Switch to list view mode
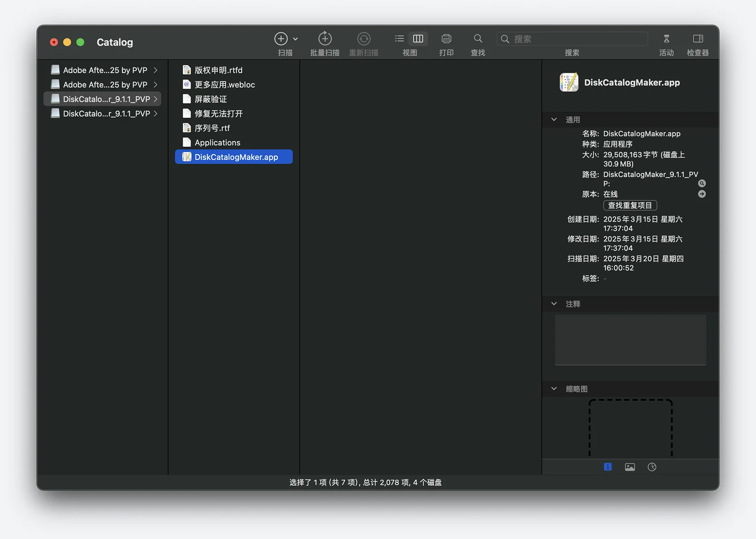 [x=400, y=39]
